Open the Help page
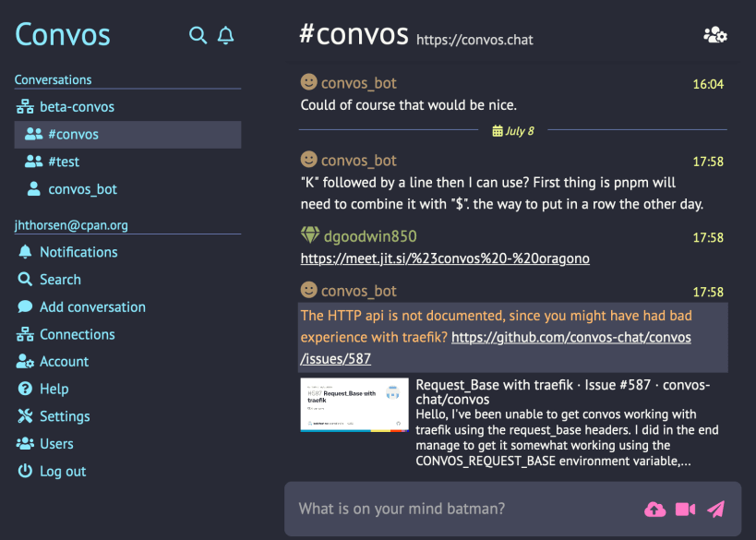 127,390
